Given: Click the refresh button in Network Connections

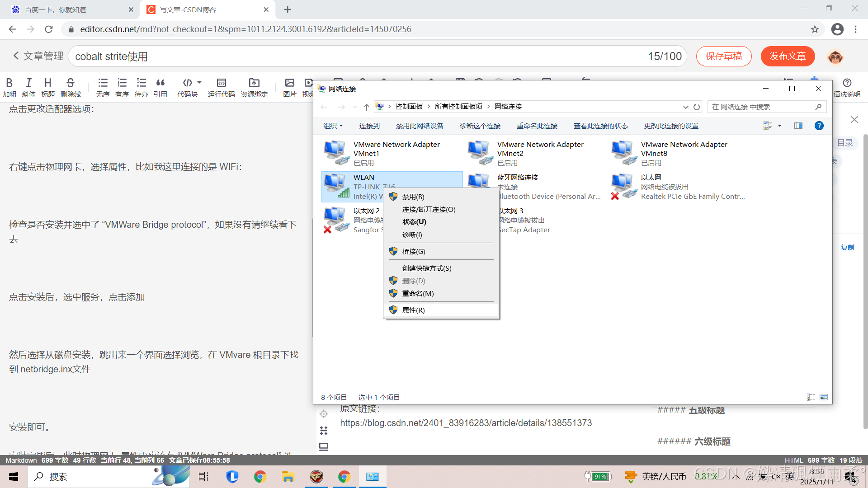Looking at the screenshot, I should (697, 107).
